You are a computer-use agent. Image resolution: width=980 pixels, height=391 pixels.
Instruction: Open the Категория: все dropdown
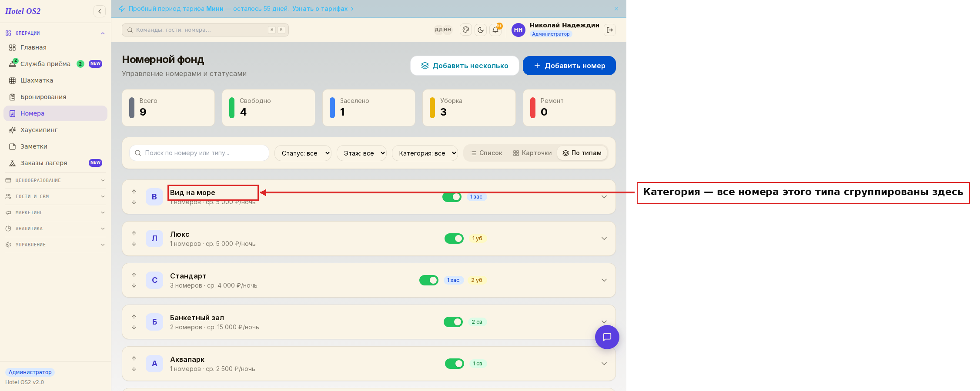coord(425,153)
